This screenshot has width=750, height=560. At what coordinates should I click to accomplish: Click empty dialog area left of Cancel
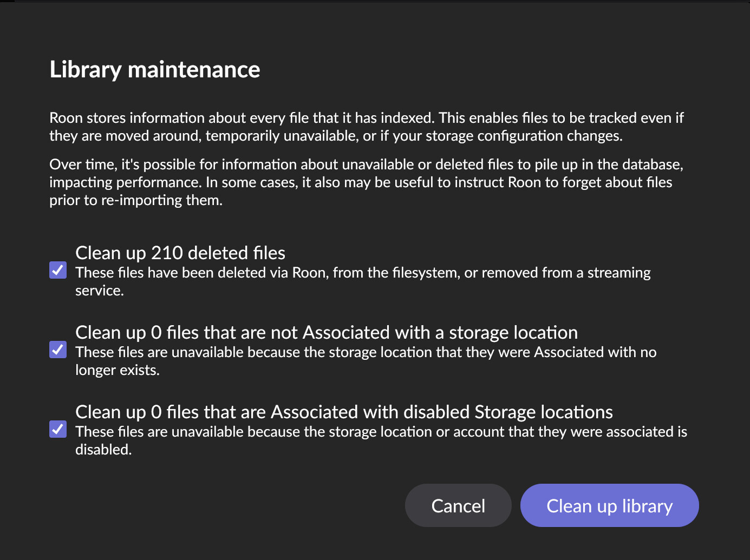(217, 505)
